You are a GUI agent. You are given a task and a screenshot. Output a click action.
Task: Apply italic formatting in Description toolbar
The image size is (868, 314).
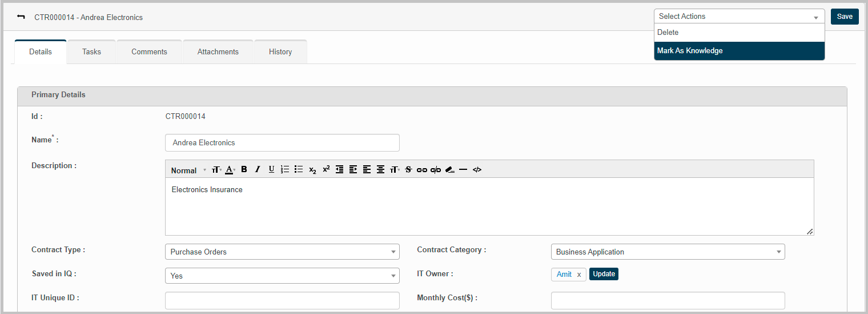coord(258,169)
